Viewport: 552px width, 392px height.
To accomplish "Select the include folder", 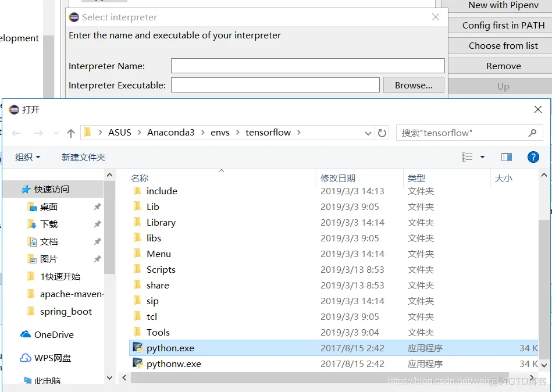I will pyautogui.click(x=162, y=191).
